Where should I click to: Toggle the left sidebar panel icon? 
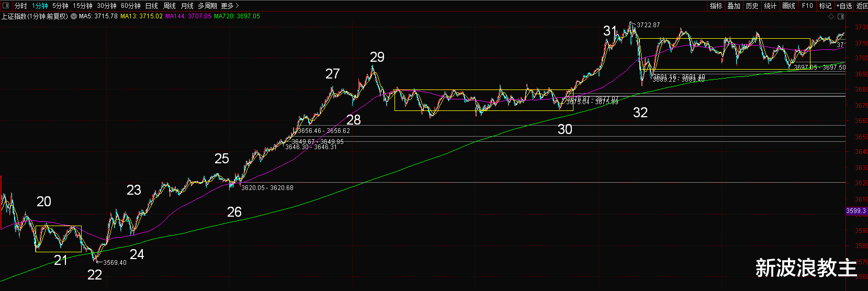pos(6,6)
